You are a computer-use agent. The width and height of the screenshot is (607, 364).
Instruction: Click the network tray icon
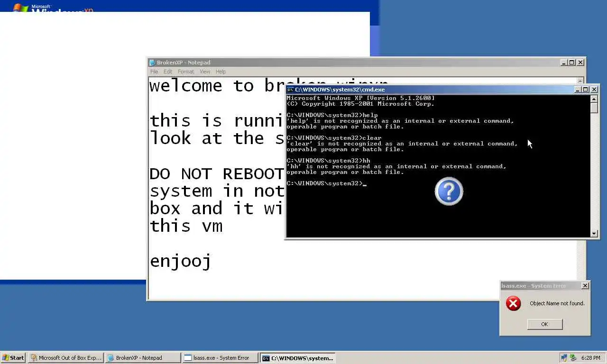click(564, 358)
